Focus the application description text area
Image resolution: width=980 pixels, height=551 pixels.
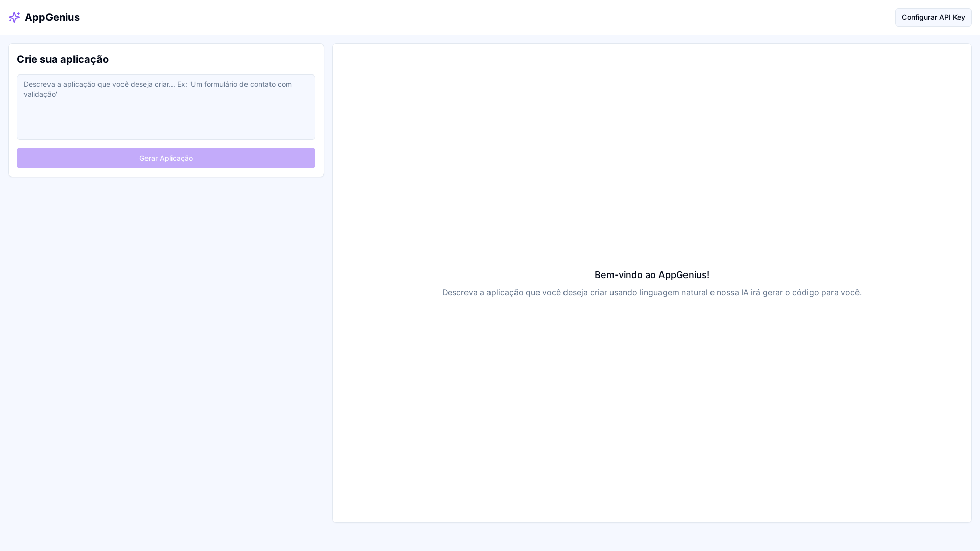pyautogui.click(x=166, y=107)
